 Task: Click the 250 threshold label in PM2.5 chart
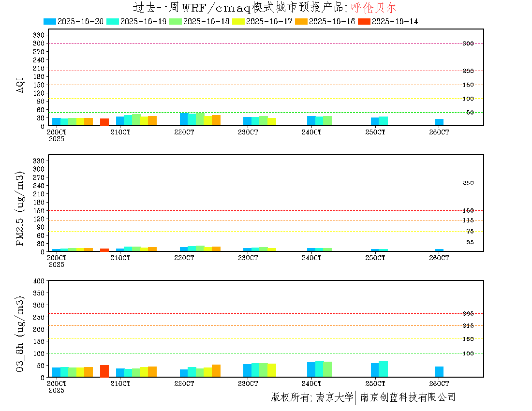(x=468, y=183)
